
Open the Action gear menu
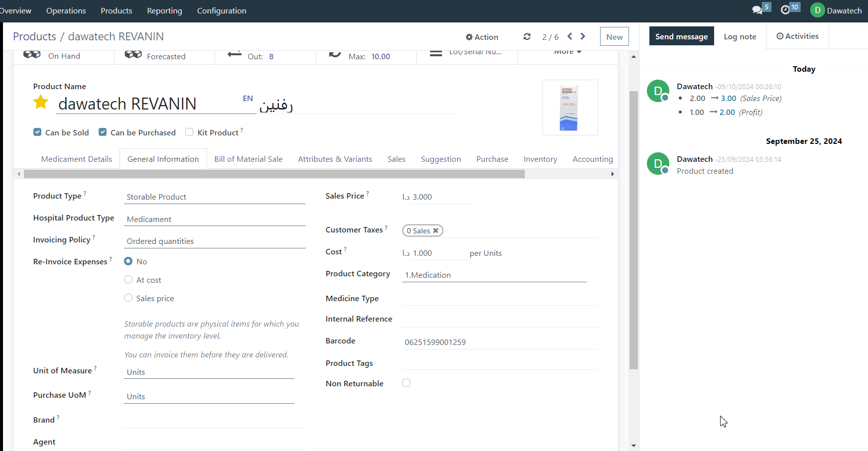[482, 37]
